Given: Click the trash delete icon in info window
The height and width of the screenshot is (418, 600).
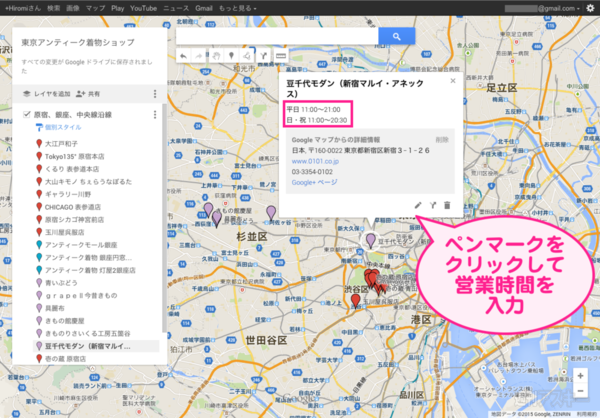Looking at the screenshot, I should [x=447, y=206].
